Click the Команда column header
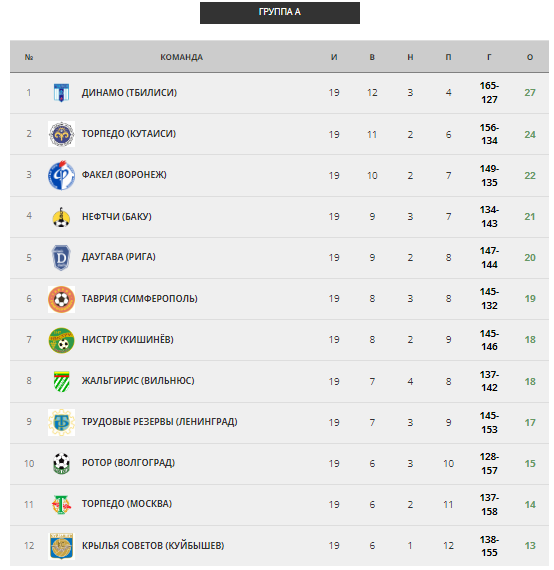Image resolution: width=554 pixels, height=570 pixels. [181, 57]
